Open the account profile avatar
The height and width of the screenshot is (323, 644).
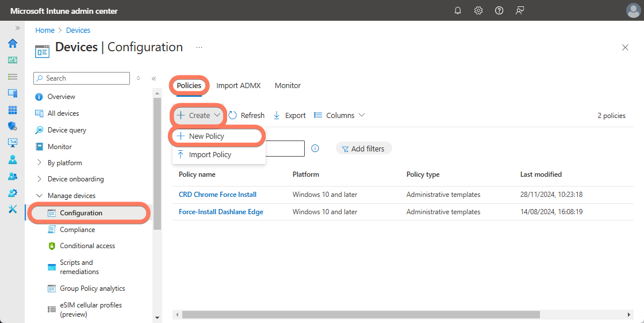(x=632, y=10)
